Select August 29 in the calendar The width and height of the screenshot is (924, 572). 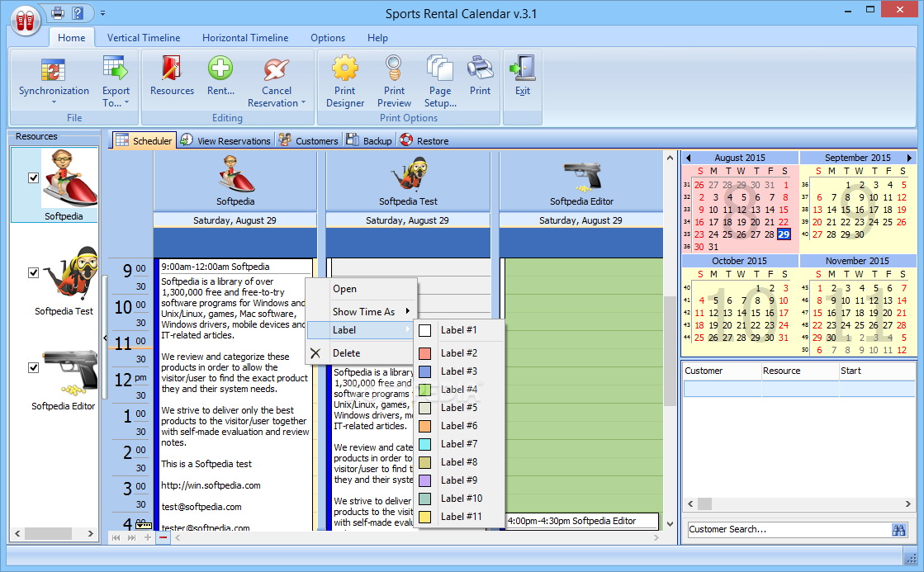pyautogui.click(x=784, y=234)
